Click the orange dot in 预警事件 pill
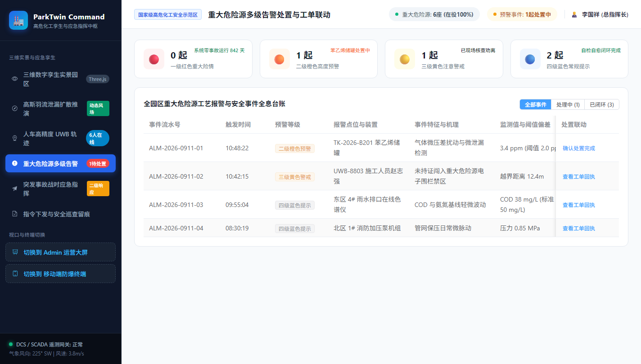The width and height of the screenshot is (641, 364). coord(495,14)
